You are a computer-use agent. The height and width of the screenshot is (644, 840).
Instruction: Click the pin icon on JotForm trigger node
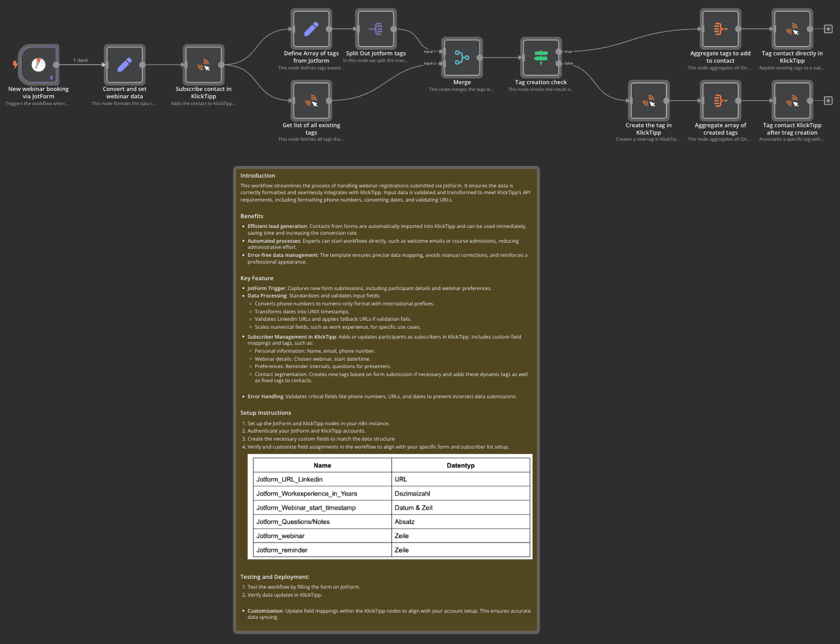52,77
